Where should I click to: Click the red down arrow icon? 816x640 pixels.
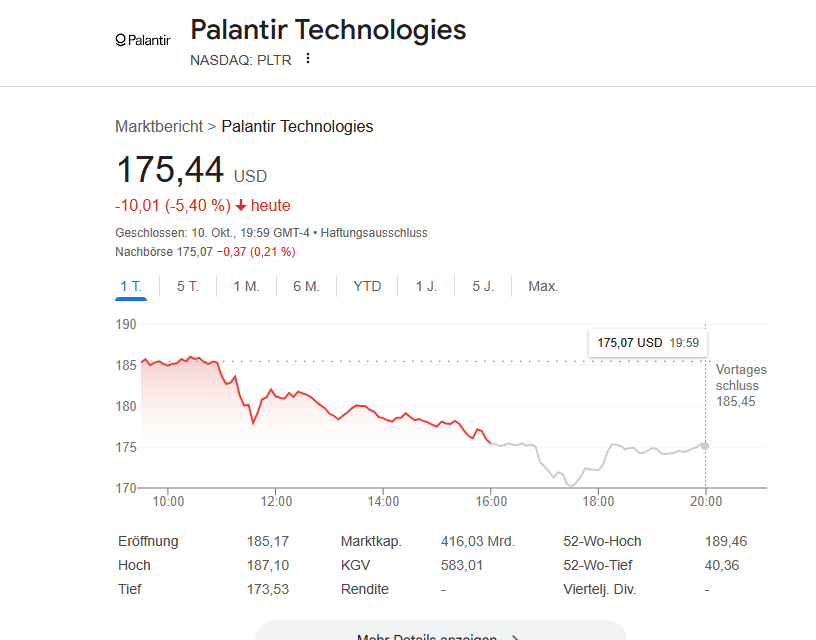click(x=241, y=206)
